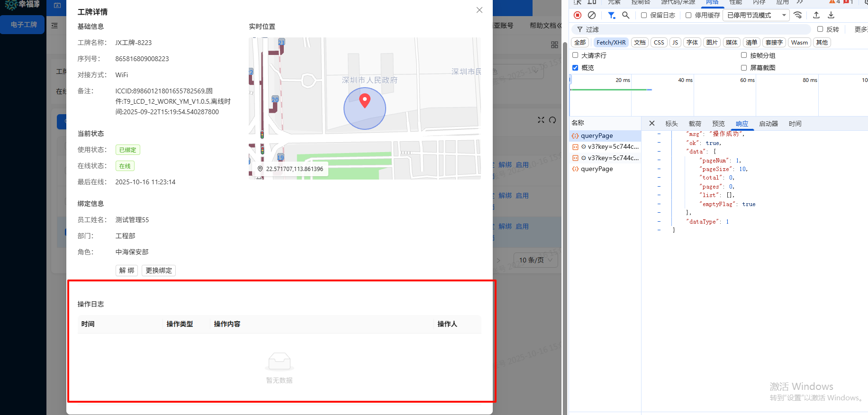The height and width of the screenshot is (415, 868).
Task: Enable the 停用缓存 checkbox
Action: [688, 15]
